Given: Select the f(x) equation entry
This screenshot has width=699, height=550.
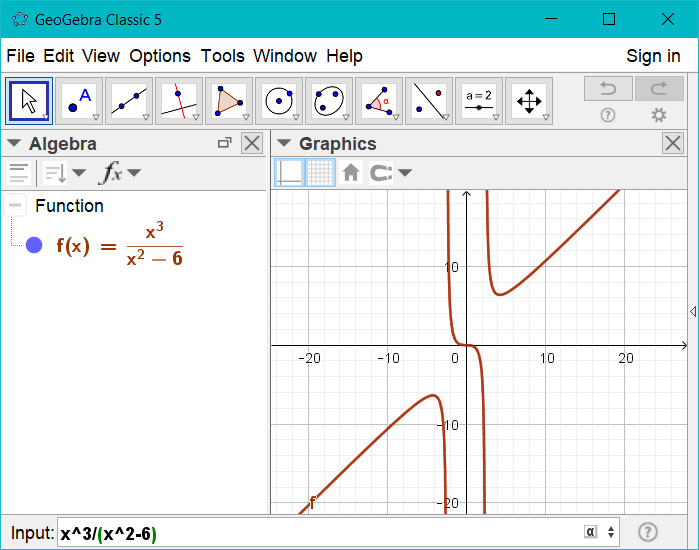Looking at the screenshot, I should pos(119,244).
